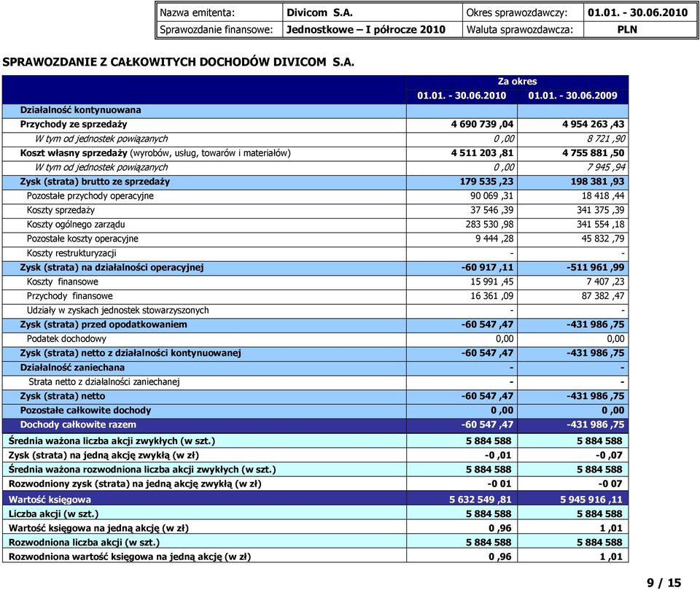Viewport: 700px width, 590px height.
Task: Select the 'Działalność zaniechana' row label
Action: coord(72,368)
